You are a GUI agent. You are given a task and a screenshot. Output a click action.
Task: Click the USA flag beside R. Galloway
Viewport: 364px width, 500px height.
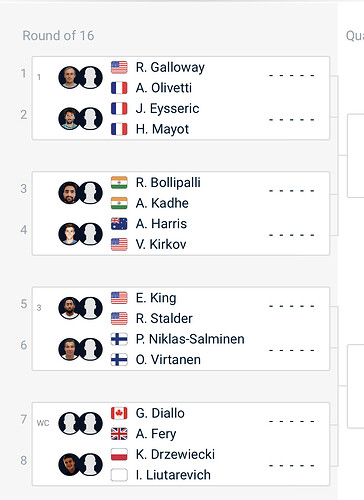119,67
